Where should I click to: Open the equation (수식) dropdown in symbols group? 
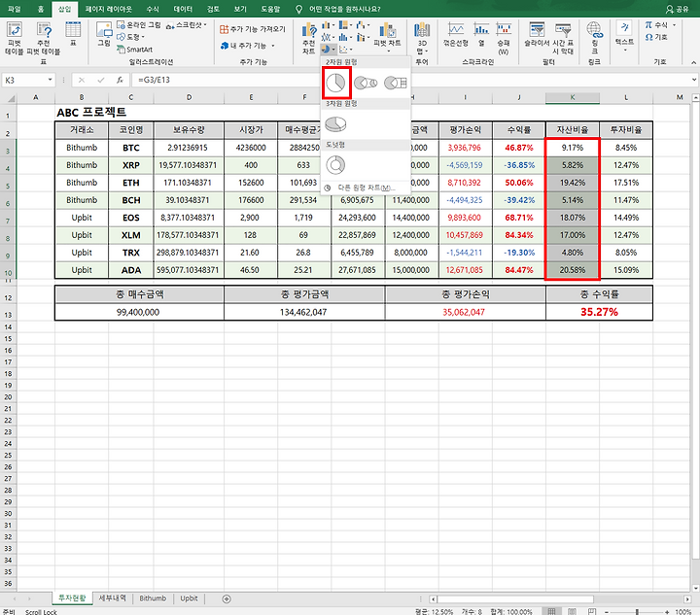coord(674,25)
